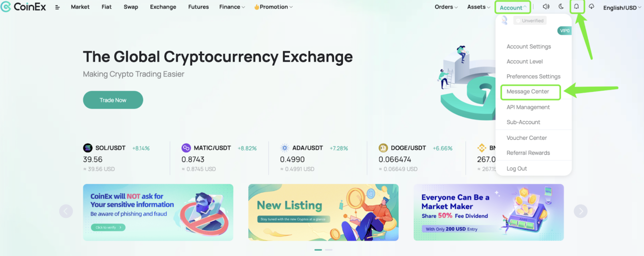Choose API Management in the Account menu
The image size is (644, 256).
coord(528,107)
